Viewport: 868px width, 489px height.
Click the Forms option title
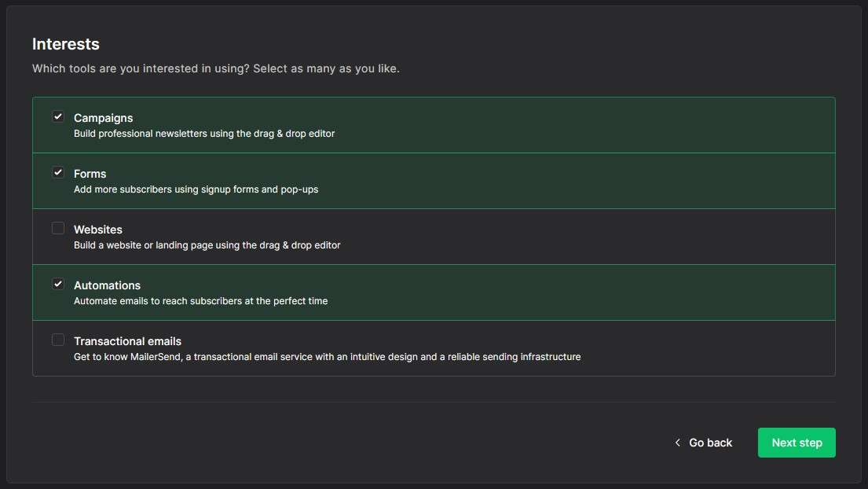click(x=90, y=174)
